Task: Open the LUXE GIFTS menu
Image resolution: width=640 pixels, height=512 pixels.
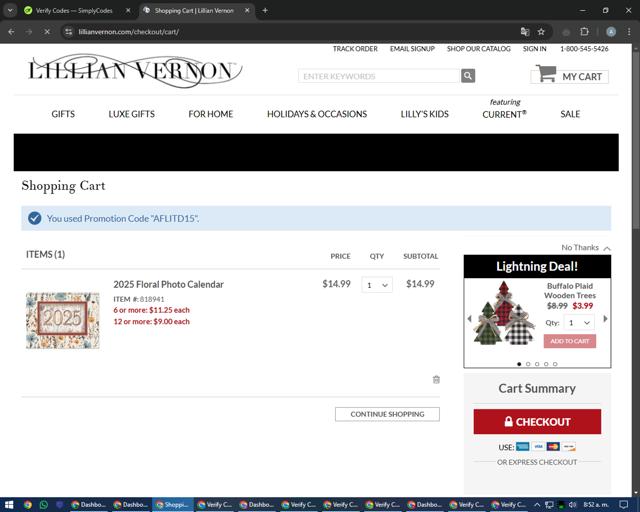Action: [x=131, y=114]
